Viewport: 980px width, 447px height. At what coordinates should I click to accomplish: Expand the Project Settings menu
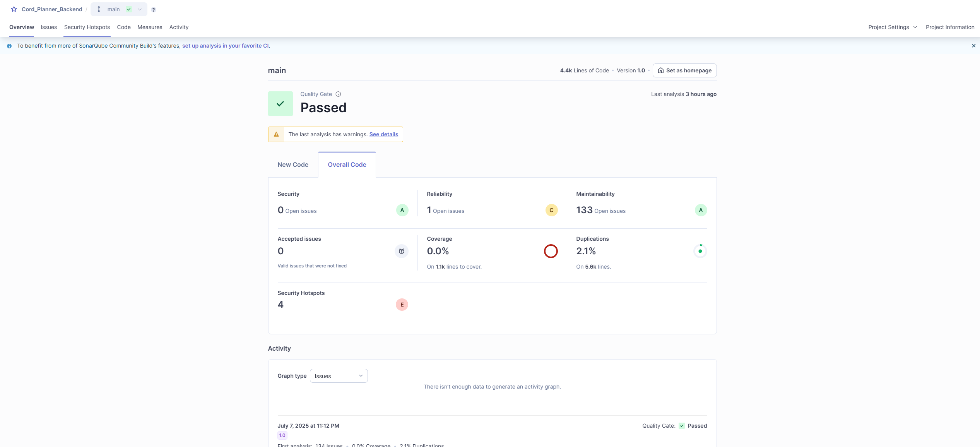point(892,27)
